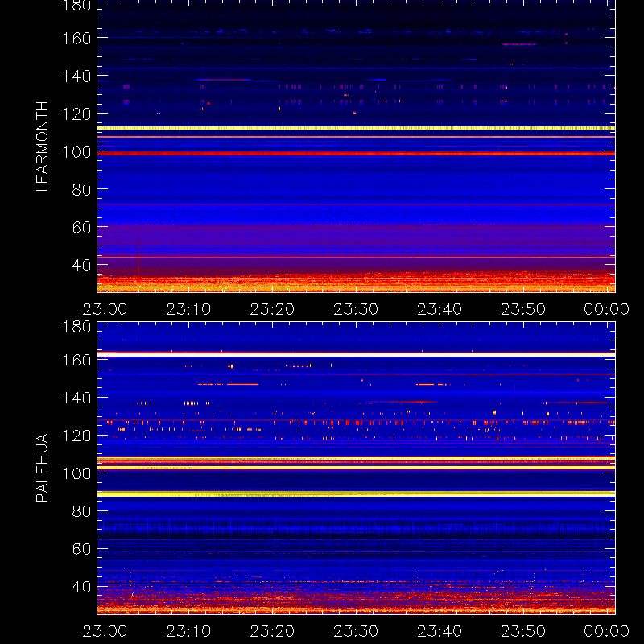Click 23:50 time label below Learmonth plot
The width and height of the screenshot is (644, 644).
523,309
